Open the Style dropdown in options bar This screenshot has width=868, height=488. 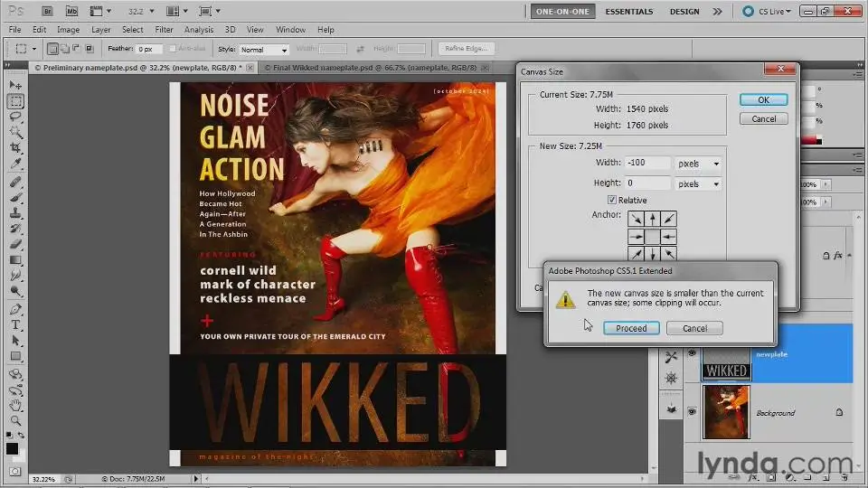(x=264, y=50)
